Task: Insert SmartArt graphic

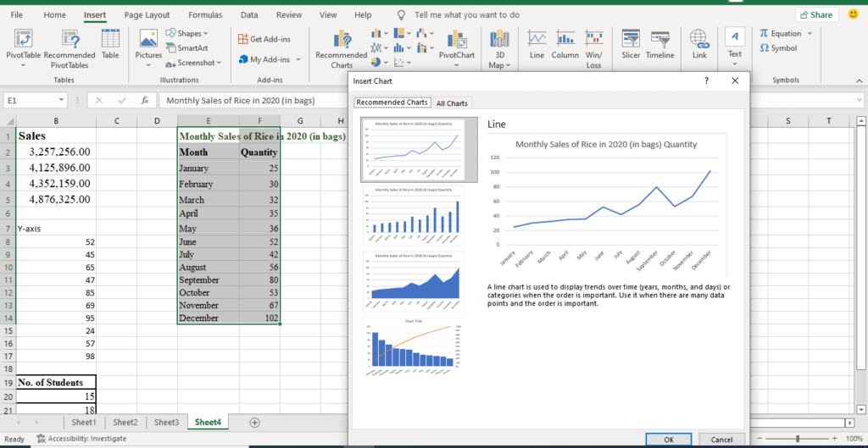Action: point(187,48)
